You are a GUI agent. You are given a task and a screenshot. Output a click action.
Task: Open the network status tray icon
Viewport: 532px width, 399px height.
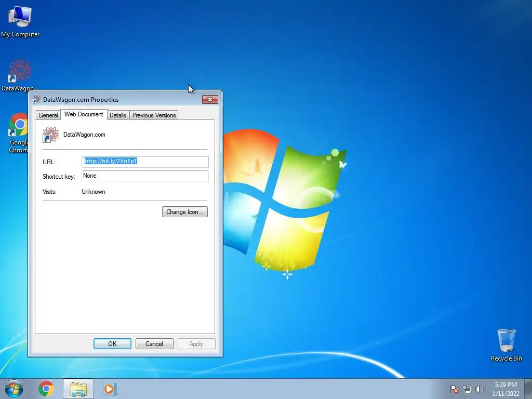pos(467,389)
